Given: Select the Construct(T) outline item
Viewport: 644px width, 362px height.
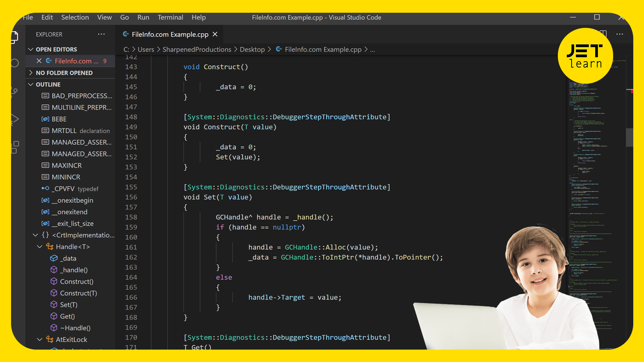Looking at the screenshot, I should [78, 293].
